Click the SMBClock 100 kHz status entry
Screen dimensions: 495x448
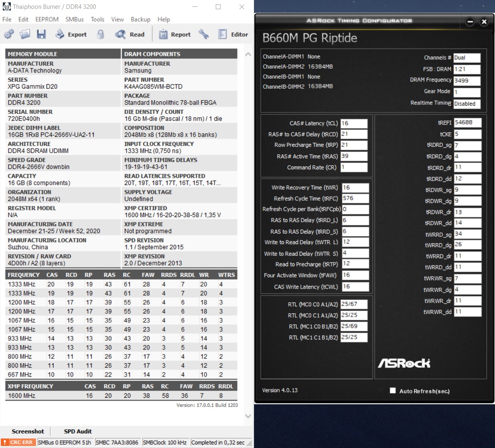[x=165, y=442]
